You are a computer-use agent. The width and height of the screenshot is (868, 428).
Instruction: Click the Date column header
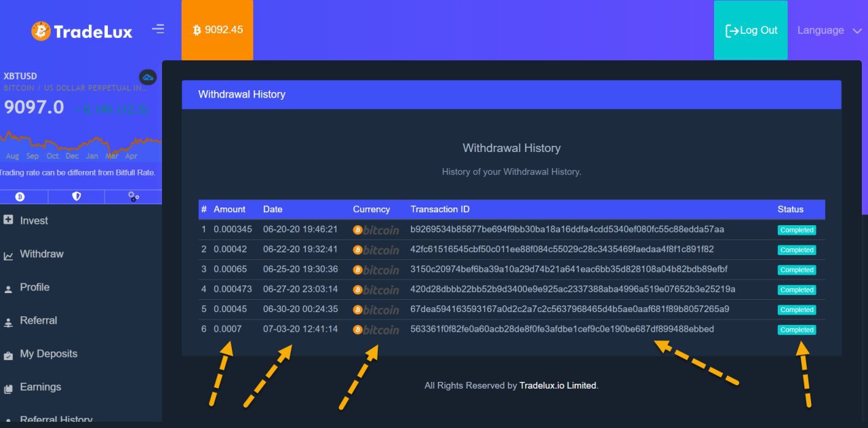273,209
